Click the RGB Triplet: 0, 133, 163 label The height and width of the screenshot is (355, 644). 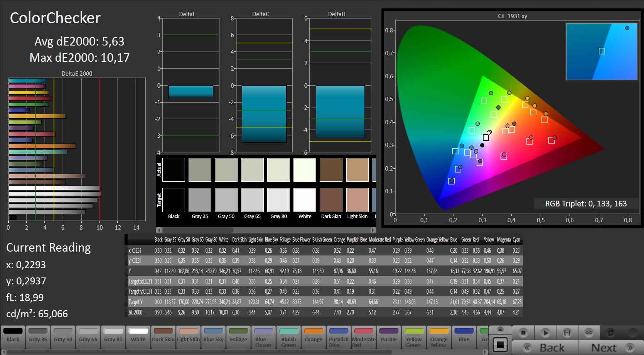pyautogui.click(x=586, y=204)
